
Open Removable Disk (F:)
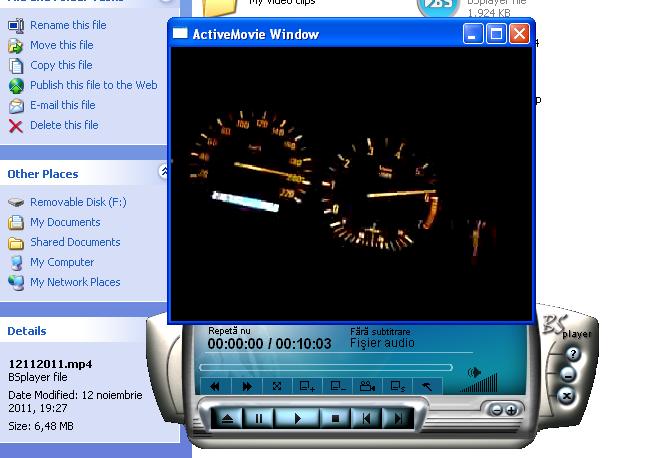pyautogui.click(x=78, y=202)
